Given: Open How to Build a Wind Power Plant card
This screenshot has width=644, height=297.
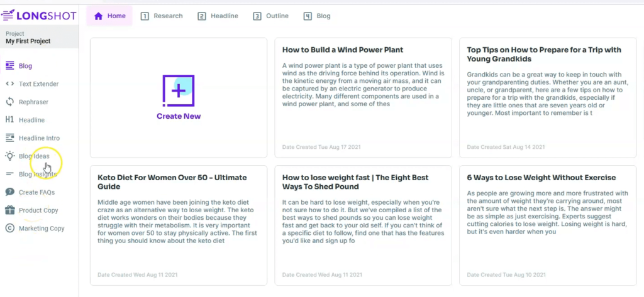Looking at the screenshot, I should point(363,97).
